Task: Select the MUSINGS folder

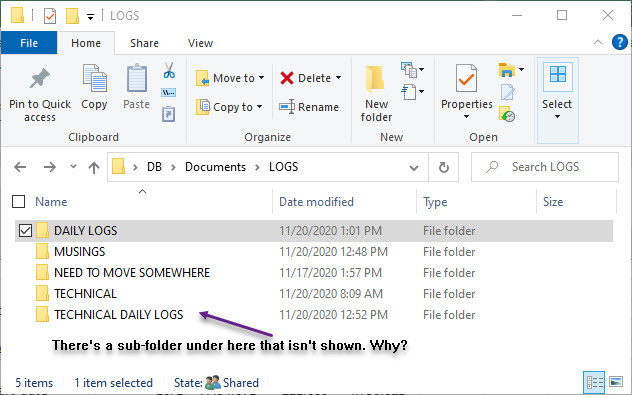Action: click(79, 252)
